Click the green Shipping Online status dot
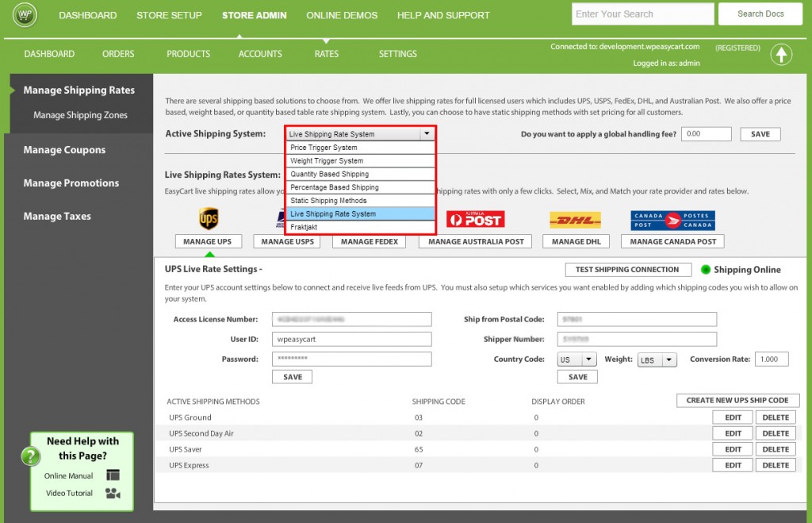The image size is (812, 523). (x=705, y=270)
